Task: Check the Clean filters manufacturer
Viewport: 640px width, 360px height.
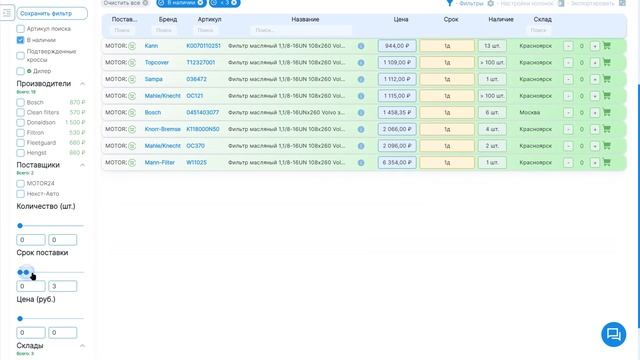Action: (x=20, y=112)
